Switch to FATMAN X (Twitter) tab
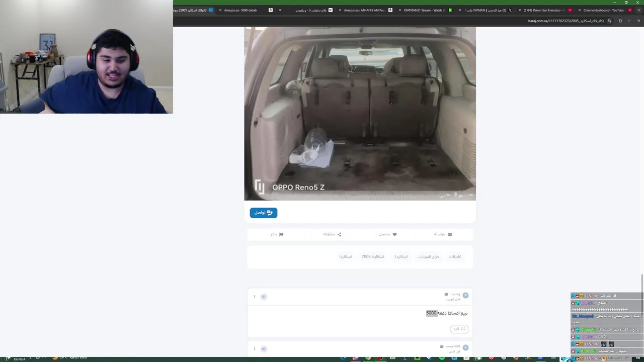 click(486, 10)
